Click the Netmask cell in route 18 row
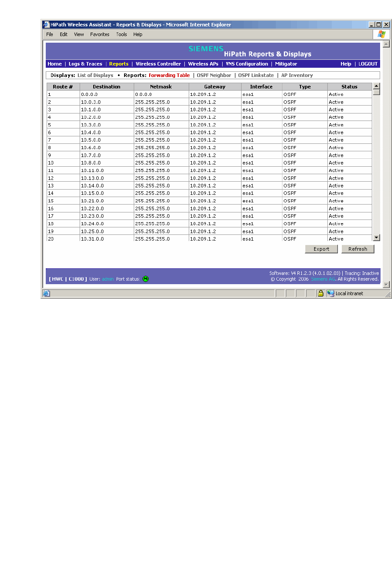 tap(161, 223)
